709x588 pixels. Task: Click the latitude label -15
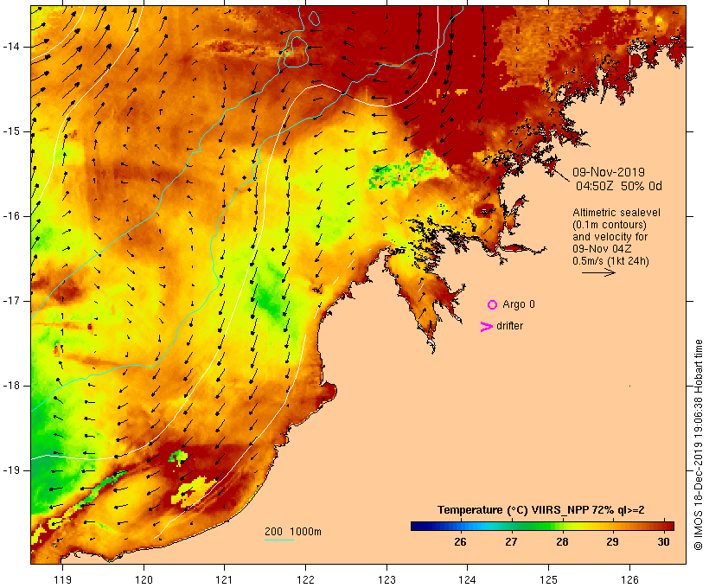coord(11,131)
